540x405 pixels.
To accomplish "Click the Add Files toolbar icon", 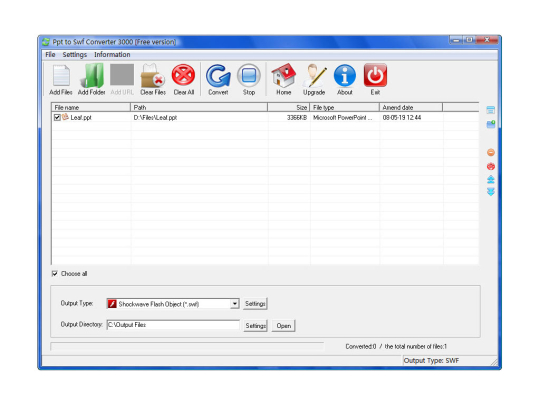I will point(61,76).
